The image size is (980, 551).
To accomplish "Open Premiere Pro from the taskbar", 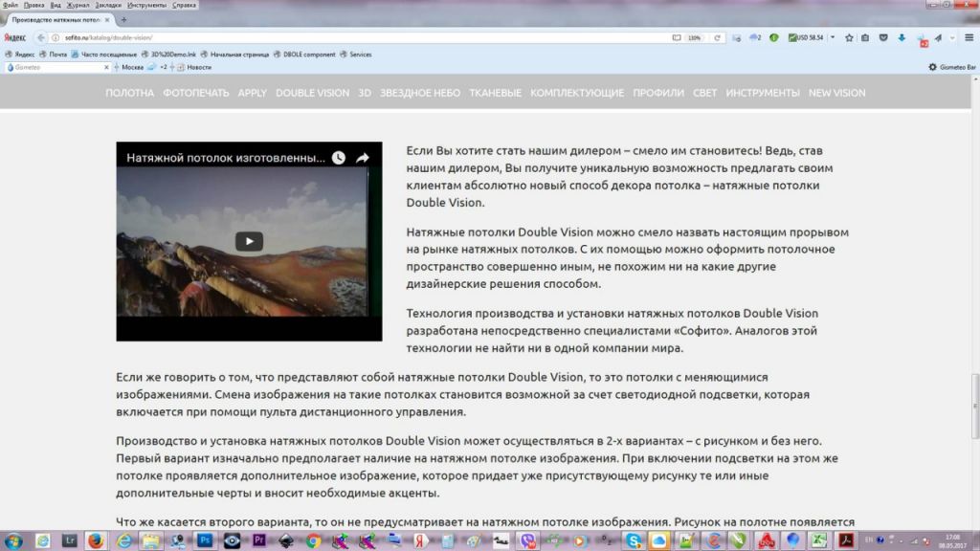I will pyautogui.click(x=258, y=540).
